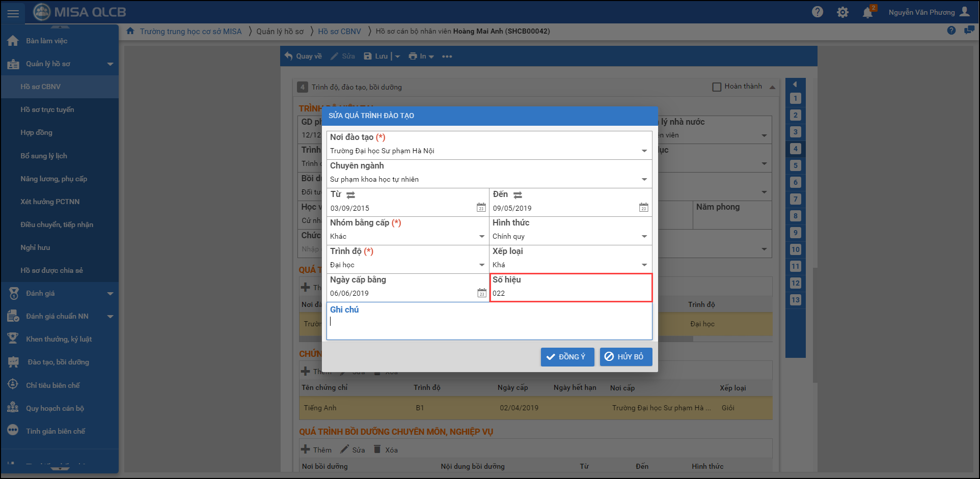
Task: Jump to section 7 in right navigator
Action: tap(795, 199)
